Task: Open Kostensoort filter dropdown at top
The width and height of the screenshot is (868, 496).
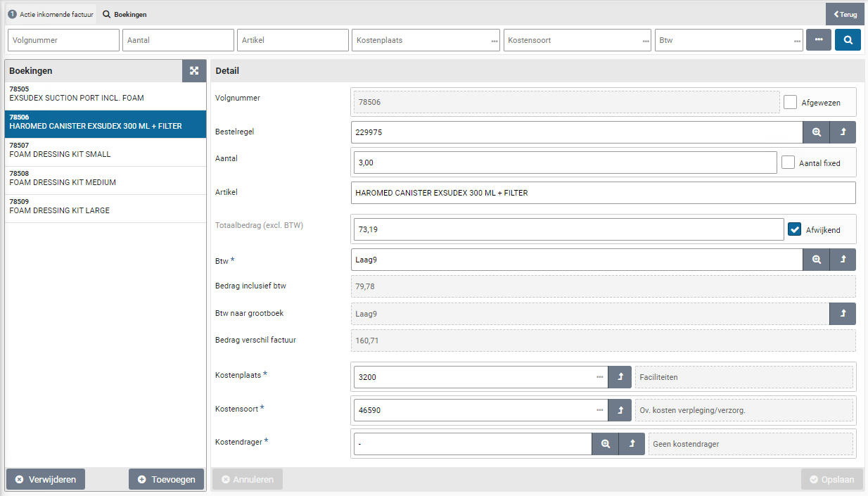Action: tap(645, 41)
